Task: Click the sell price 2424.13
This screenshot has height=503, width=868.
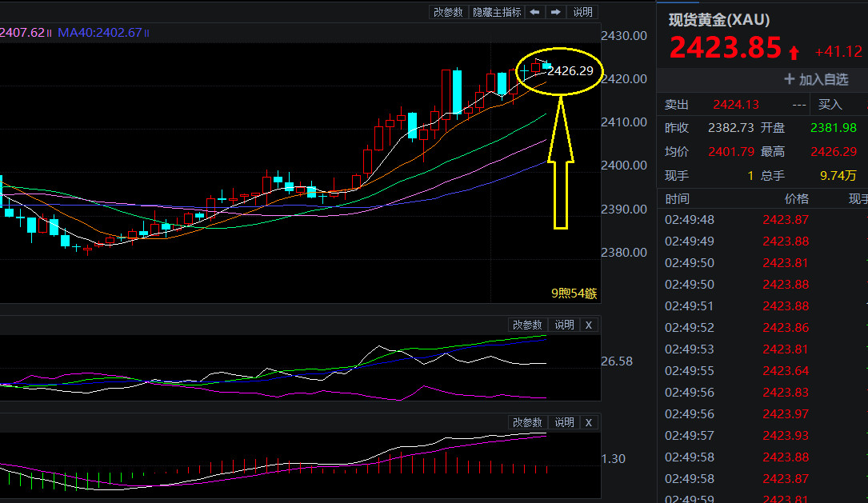Action: [x=736, y=105]
